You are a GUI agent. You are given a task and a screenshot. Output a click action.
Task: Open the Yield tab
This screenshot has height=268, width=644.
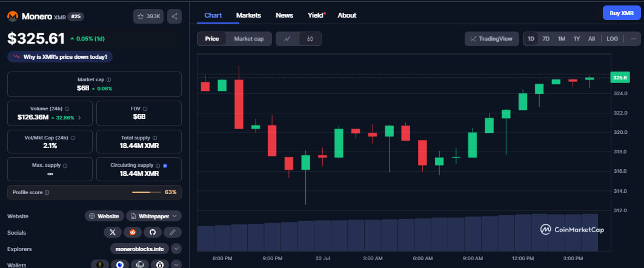(316, 15)
